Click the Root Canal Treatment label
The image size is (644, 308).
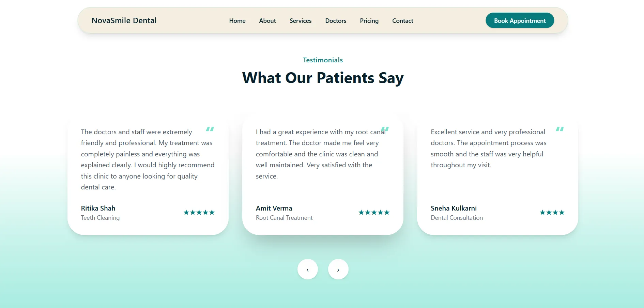point(284,218)
